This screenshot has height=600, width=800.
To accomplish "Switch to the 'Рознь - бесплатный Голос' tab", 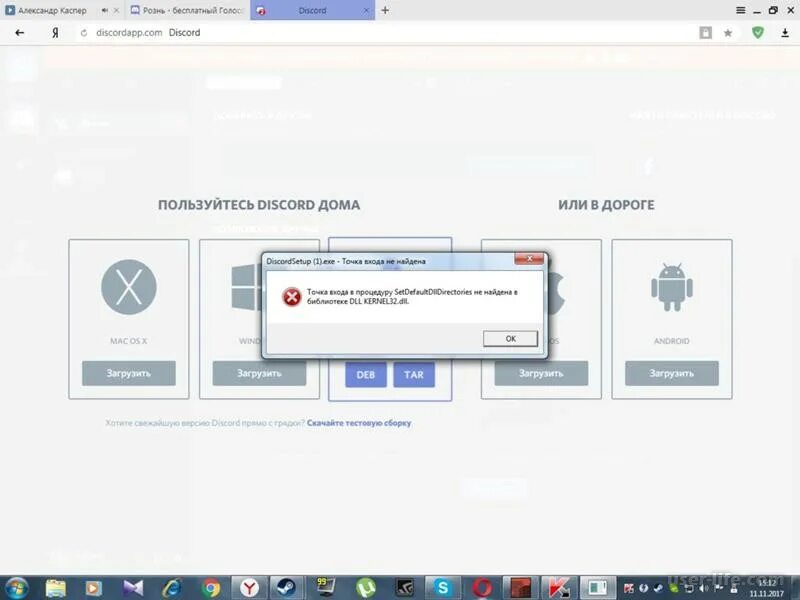I will click(187, 10).
